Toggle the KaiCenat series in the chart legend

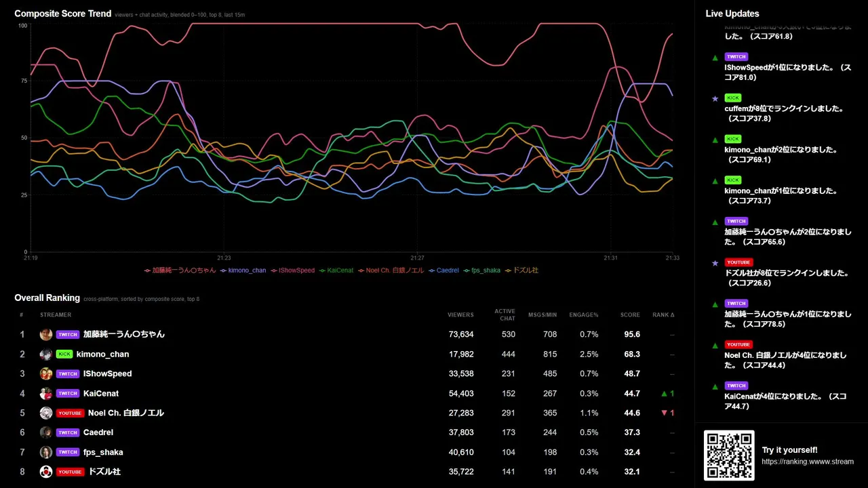(x=336, y=270)
